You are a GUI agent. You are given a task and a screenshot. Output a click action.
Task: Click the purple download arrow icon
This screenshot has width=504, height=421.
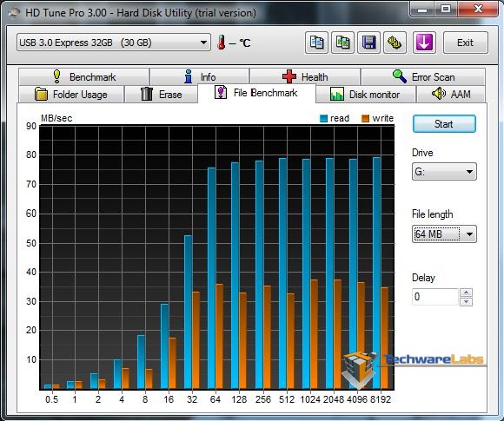(x=424, y=43)
